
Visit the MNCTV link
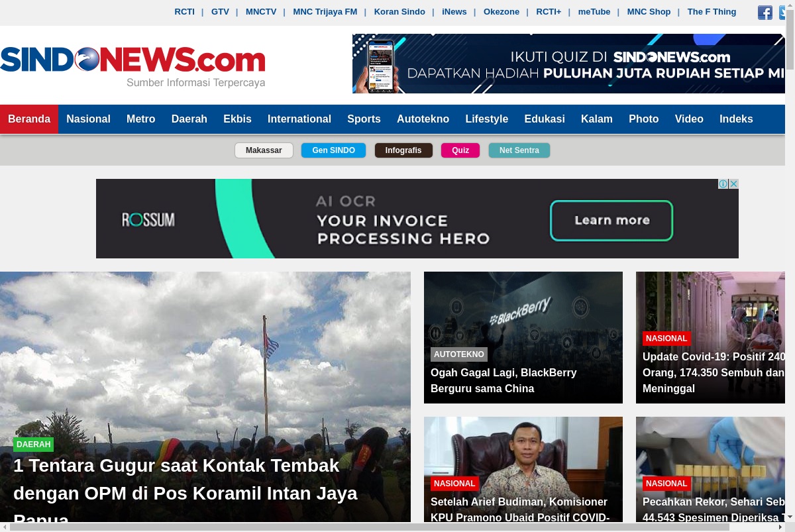point(261,12)
